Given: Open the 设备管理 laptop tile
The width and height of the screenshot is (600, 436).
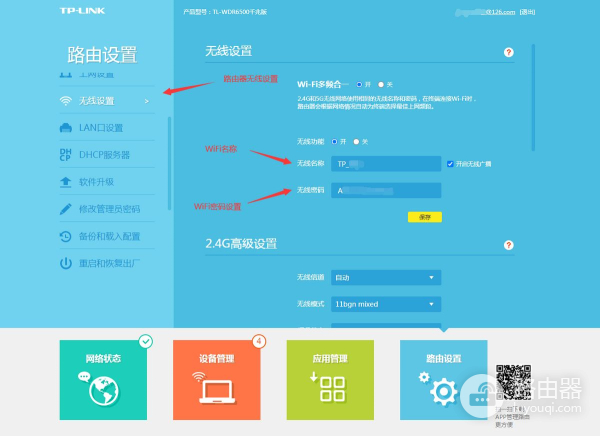Looking at the screenshot, I should [217, 380].
